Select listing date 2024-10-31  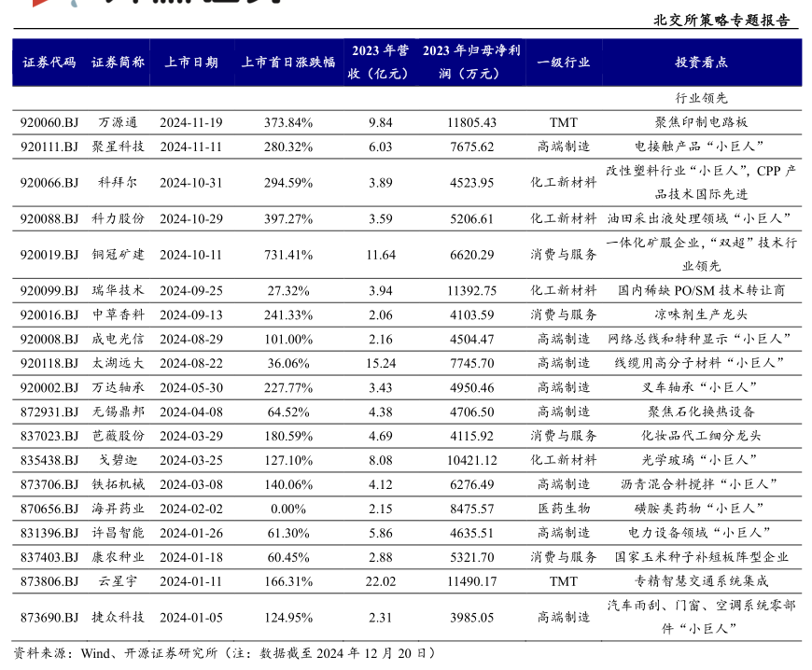click(x=191, y=183)
